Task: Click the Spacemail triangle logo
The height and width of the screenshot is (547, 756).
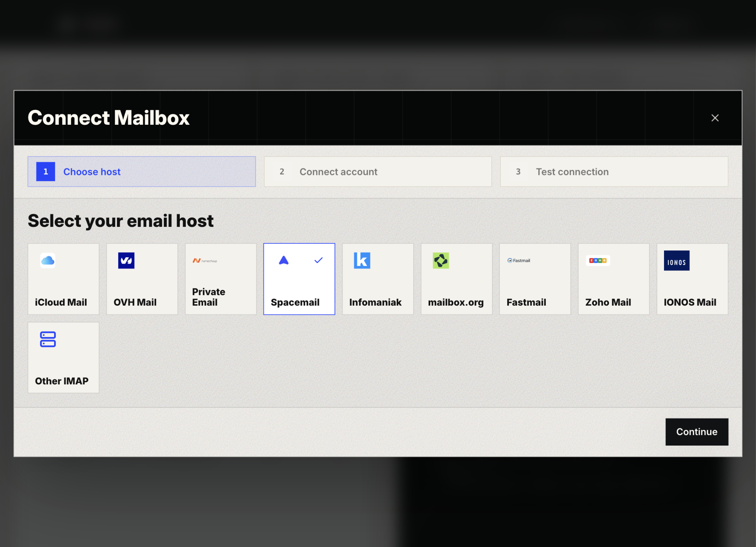Action: coord(284,261)
